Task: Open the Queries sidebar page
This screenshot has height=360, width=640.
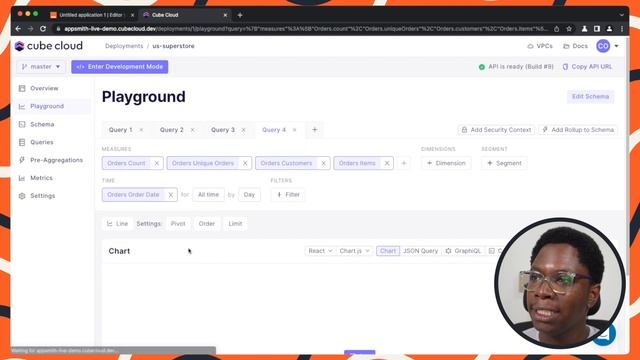Action: [x=42, y=142]
